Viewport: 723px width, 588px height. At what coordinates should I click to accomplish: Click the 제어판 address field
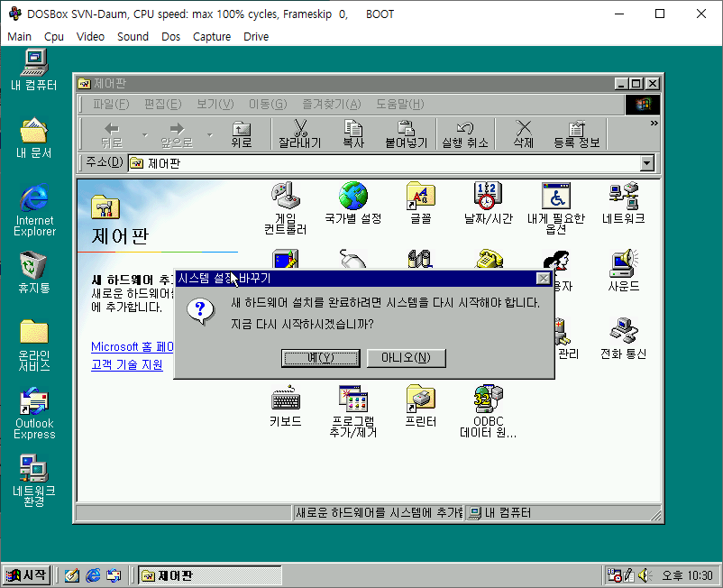(385, 163)
